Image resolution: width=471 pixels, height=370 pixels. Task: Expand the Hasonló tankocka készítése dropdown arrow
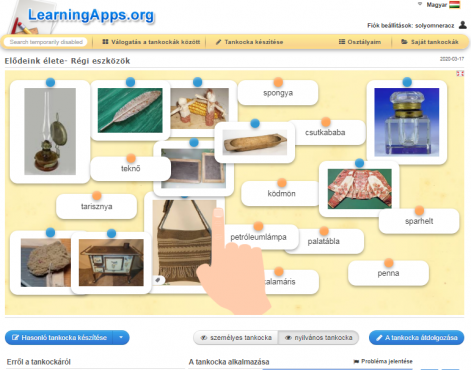[x=121, y=338]
